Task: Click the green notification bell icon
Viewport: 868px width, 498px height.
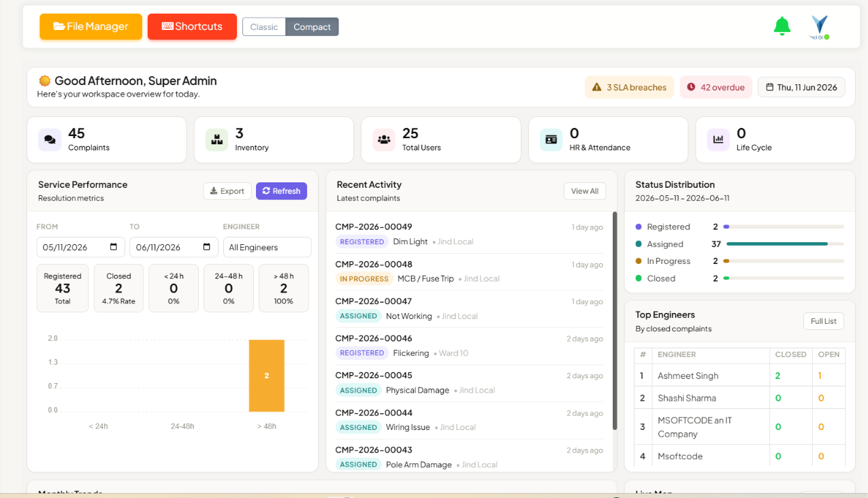Action: 782,27
